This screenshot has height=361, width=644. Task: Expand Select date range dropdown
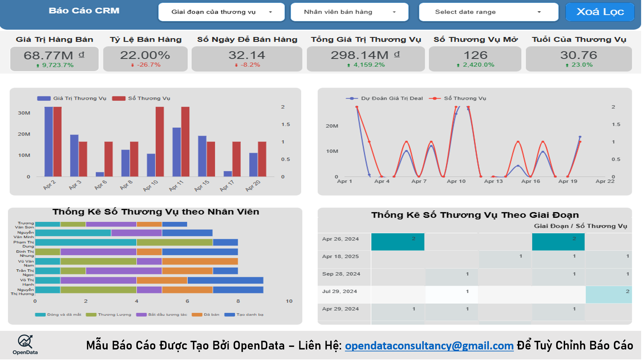click(x=488, y=12)
